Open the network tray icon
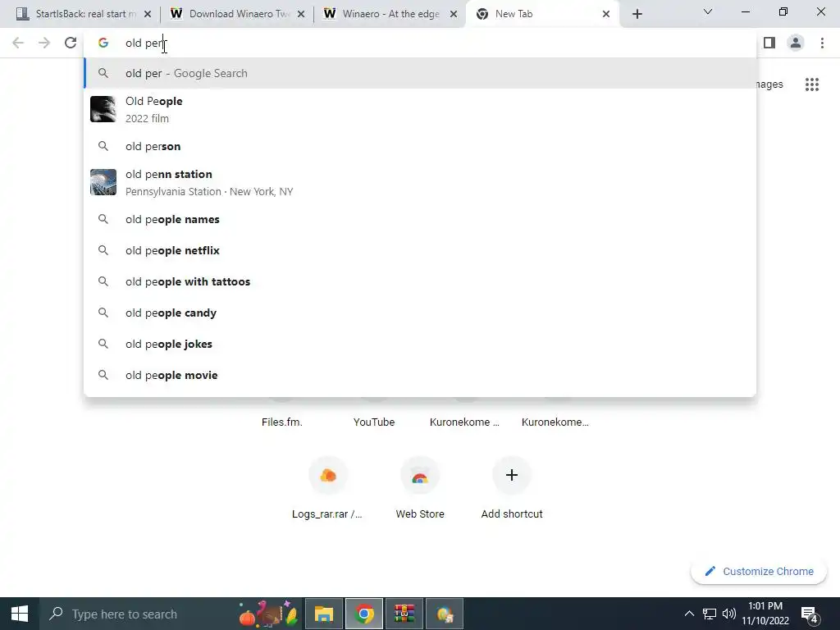 click(x=710, y=614)
